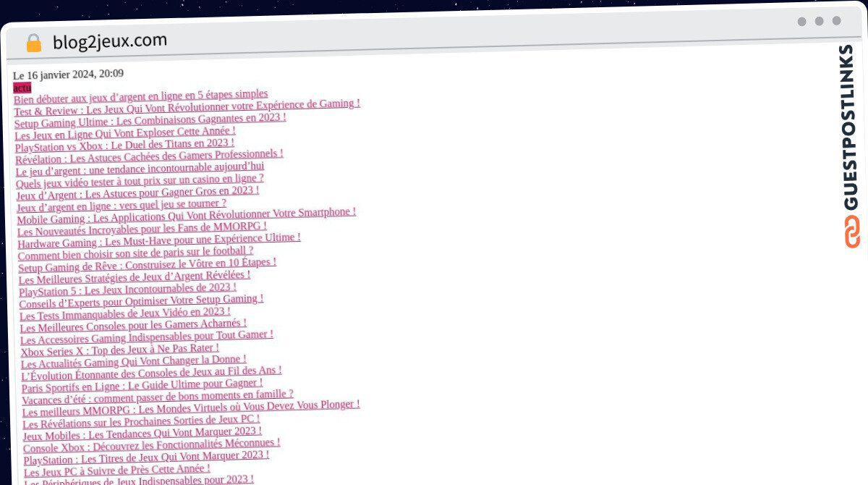This screenshot has width=868, height=485.
Task: Click the date text 'Le 16 janvier 2024, 20:09'
Action: (x=69, y=75)
